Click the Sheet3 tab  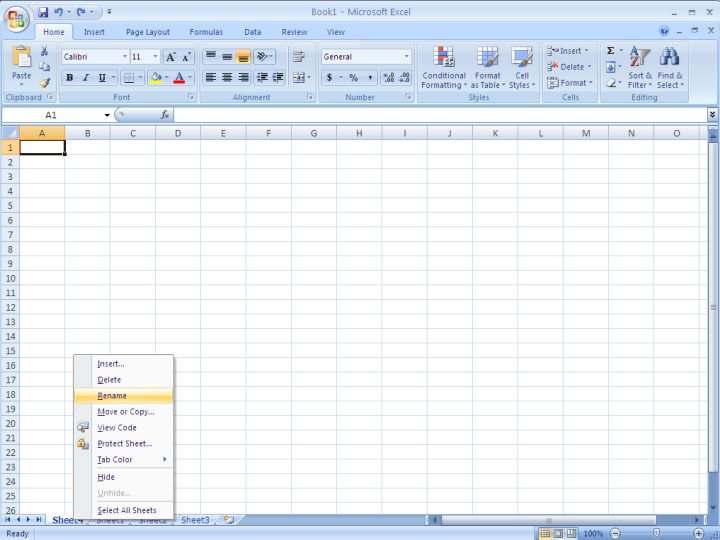[195, 520]
